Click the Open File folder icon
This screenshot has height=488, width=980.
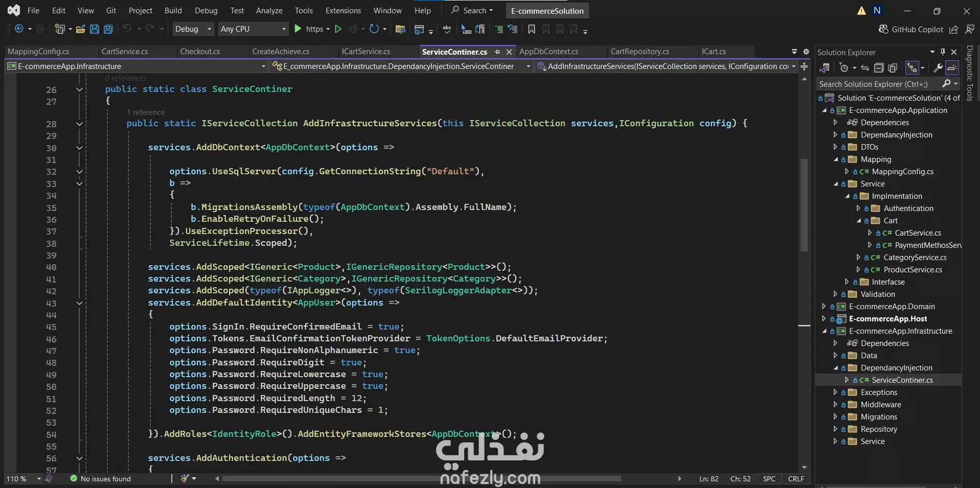click(x=80, y=29)
